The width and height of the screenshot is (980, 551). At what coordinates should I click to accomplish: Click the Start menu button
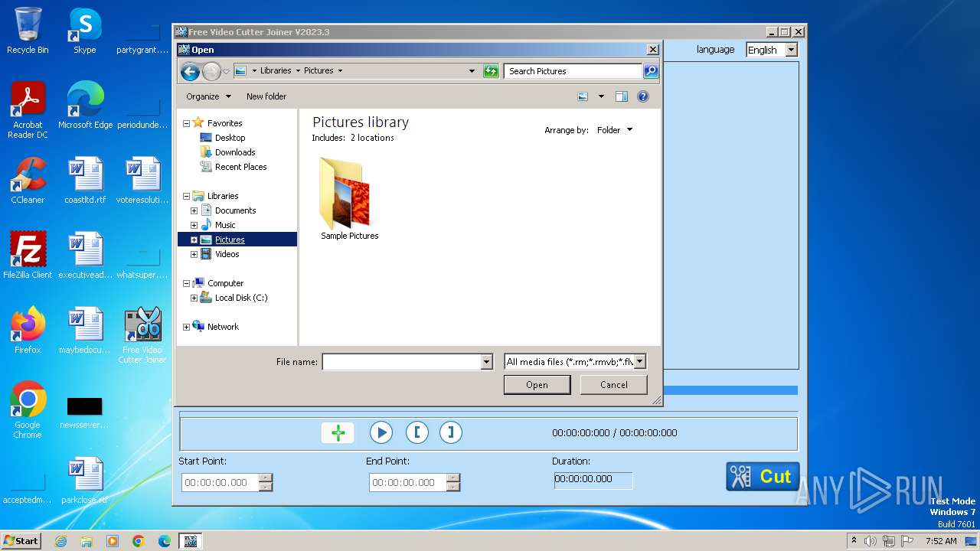pos(21,540)
